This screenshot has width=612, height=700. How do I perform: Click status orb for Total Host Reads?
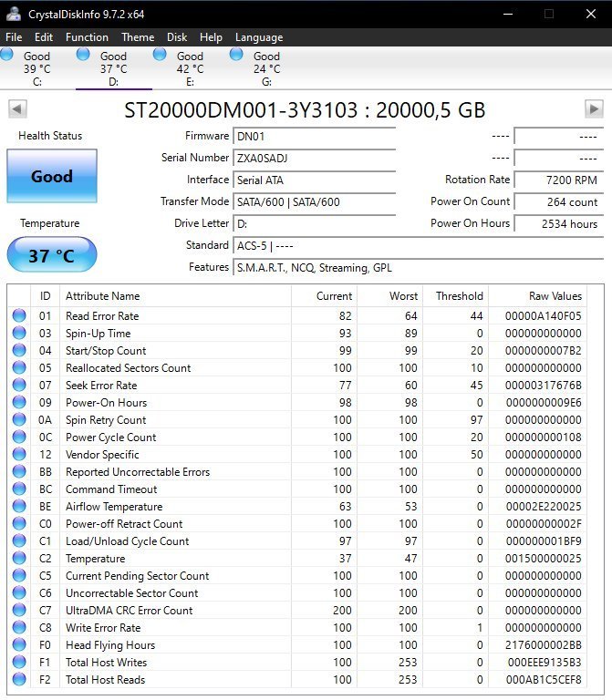tap(19, 680)
